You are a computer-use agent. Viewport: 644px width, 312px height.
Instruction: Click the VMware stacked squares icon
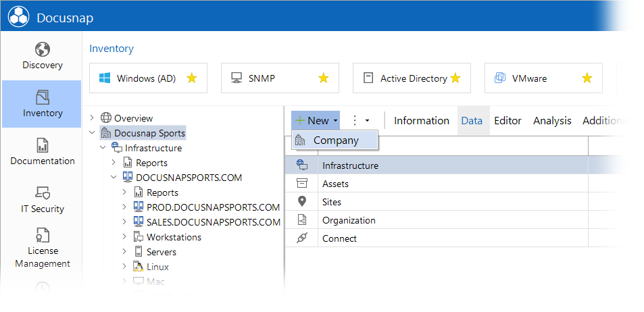(500, 78)
